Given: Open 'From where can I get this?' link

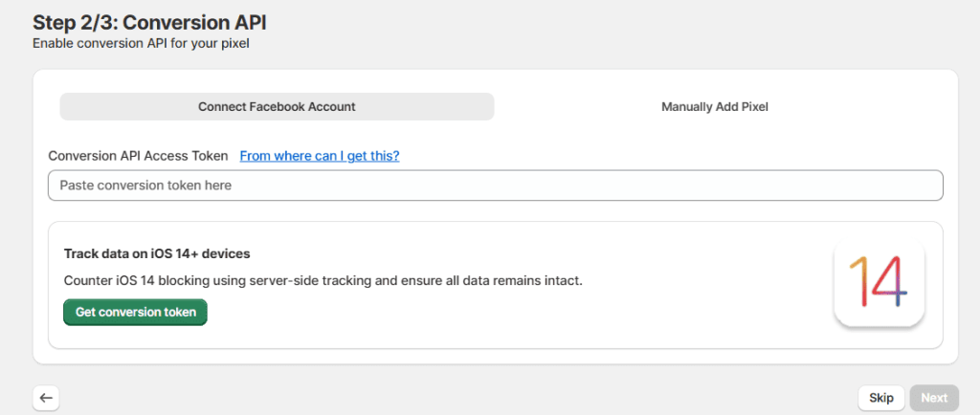Looking at the screenshot, I should 320,156.
